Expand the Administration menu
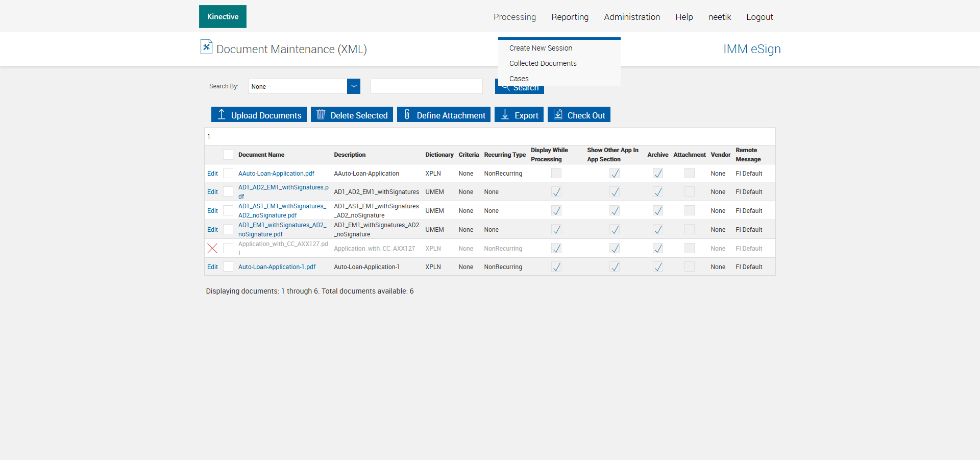Image resolution: width=980 pixels, height=460 pixels. point(632,17)
